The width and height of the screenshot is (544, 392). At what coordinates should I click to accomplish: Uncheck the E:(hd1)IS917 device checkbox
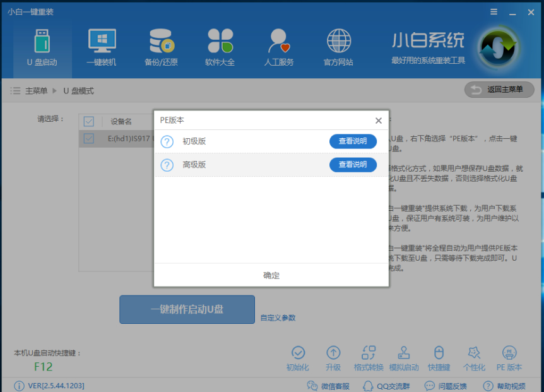pos(88,139)
